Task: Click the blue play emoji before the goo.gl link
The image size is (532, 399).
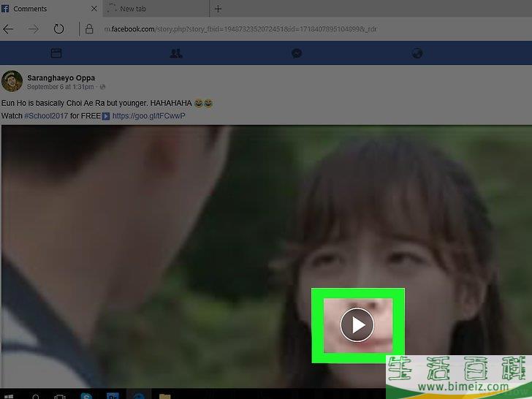Action: point(106,116)
